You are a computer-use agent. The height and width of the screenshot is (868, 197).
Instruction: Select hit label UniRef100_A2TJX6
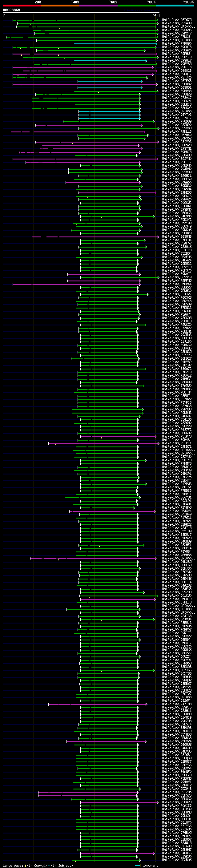pos(177,78)
